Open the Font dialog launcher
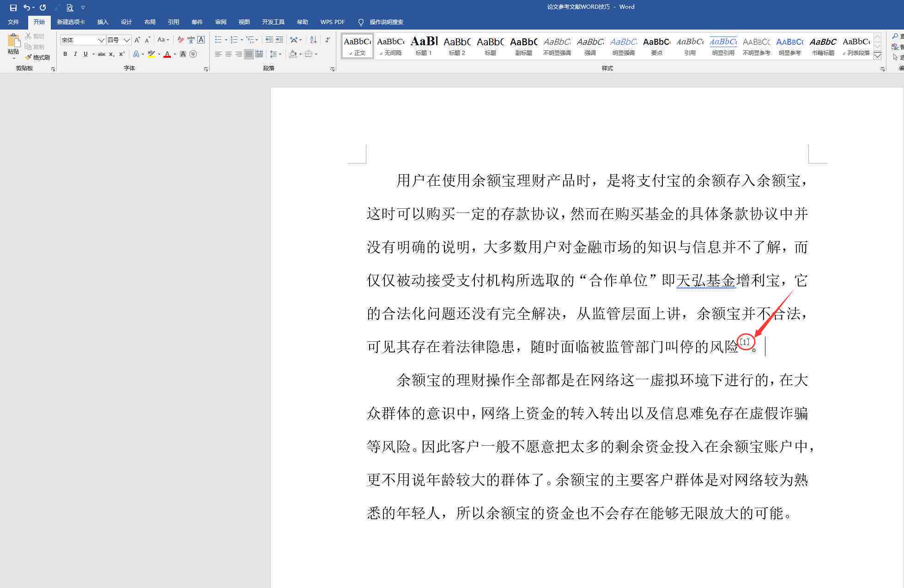The image size is (904, 588). click(206, 69)
